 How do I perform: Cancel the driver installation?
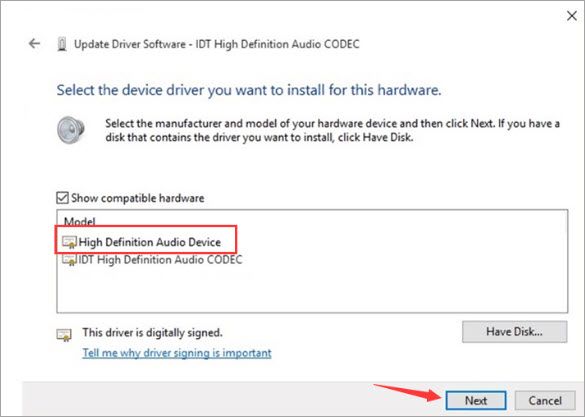[545, 400]
